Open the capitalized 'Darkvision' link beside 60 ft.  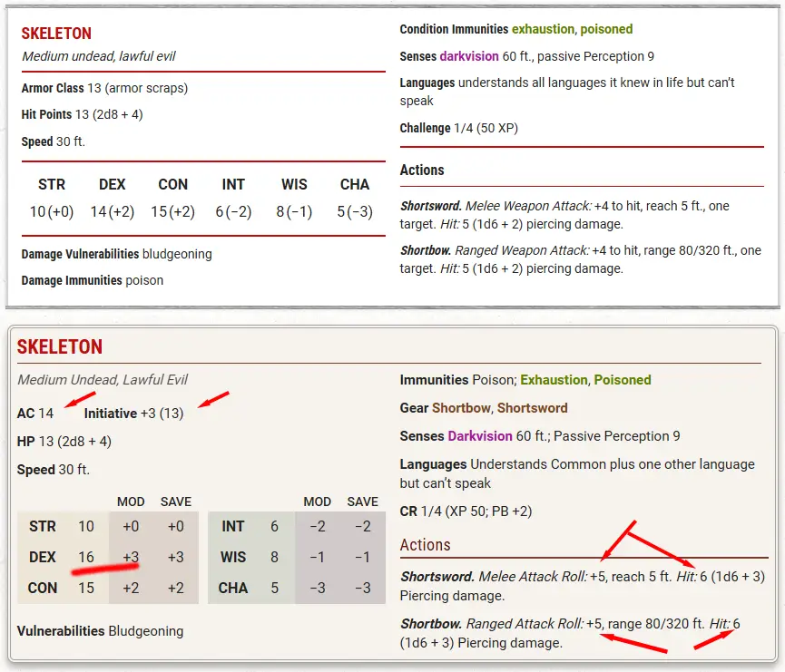pyautogui.click(x=480, y=436)
